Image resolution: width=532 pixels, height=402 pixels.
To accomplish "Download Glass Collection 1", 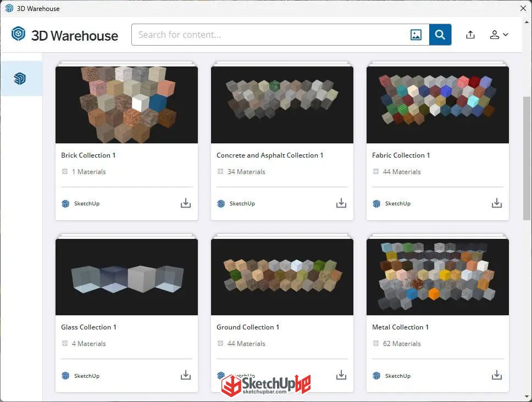I will (186, 375).
